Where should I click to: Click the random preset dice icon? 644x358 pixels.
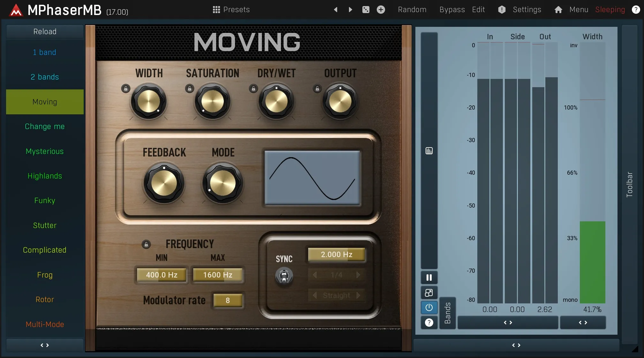click(x=366, y=10)
